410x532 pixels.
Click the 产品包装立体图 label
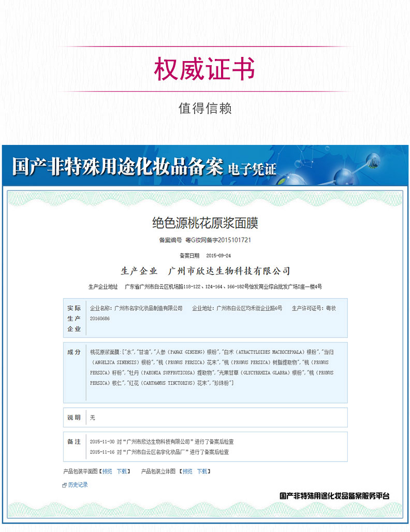click(158, 471)
